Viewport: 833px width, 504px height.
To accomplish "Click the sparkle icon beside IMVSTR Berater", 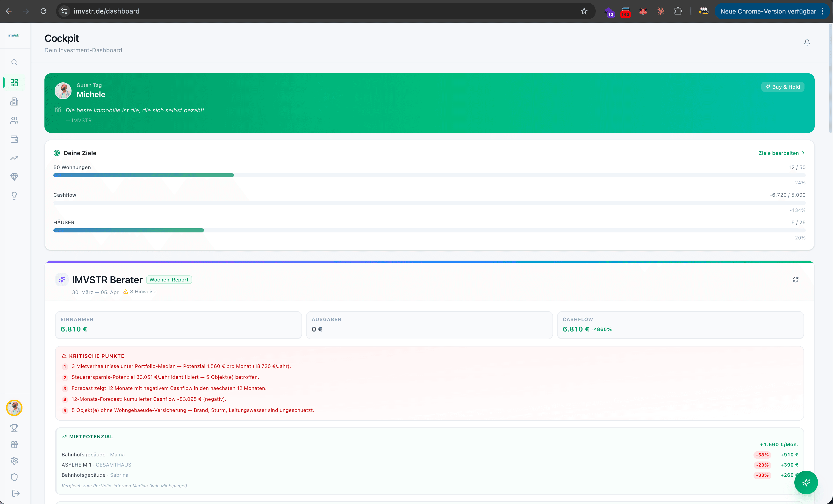I will pyautogui.click(x=62, y=280).
